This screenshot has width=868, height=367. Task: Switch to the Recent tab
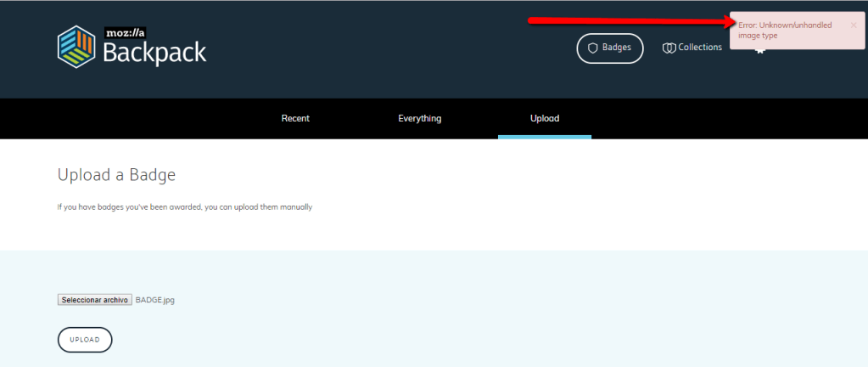[295, 118]
